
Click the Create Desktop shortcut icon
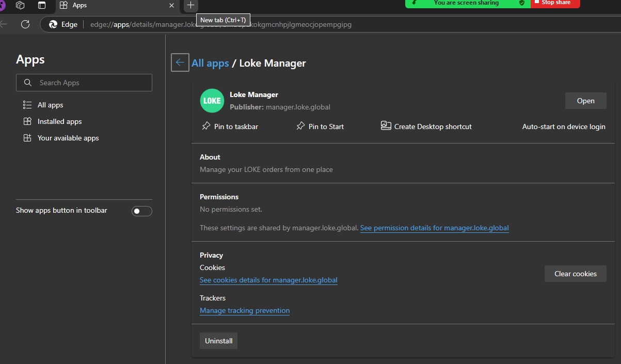[x=386, y=125]
